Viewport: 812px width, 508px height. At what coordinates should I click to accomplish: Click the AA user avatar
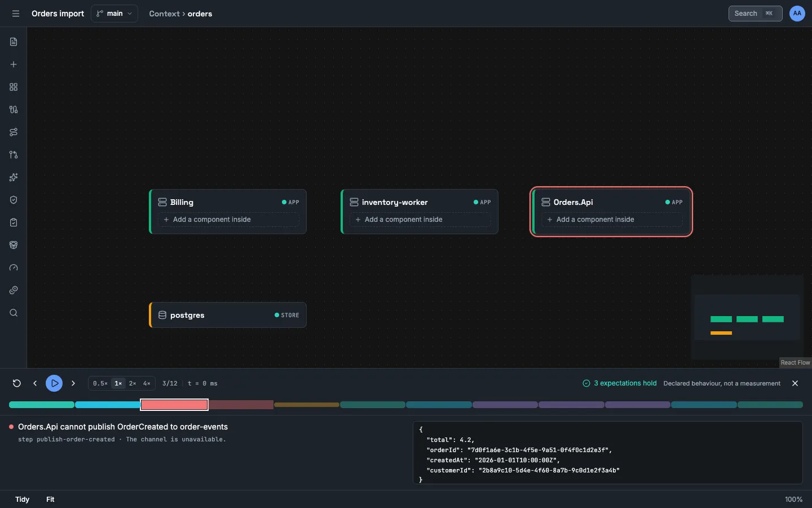pyautogui.click(x=797, y=14)
